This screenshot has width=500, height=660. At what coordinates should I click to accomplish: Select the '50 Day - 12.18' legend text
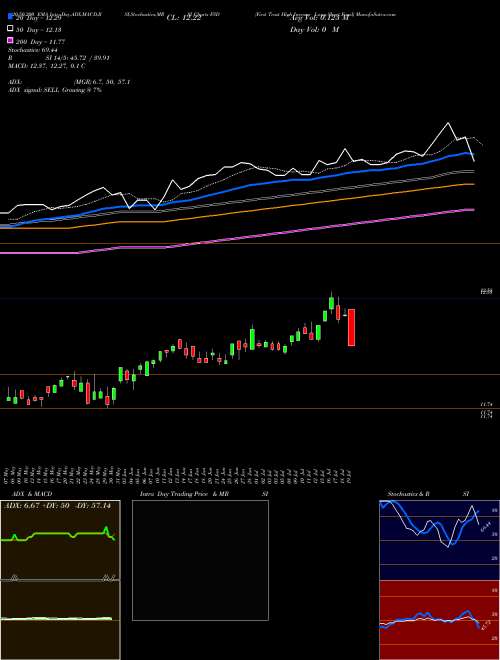tap(38, 30)
